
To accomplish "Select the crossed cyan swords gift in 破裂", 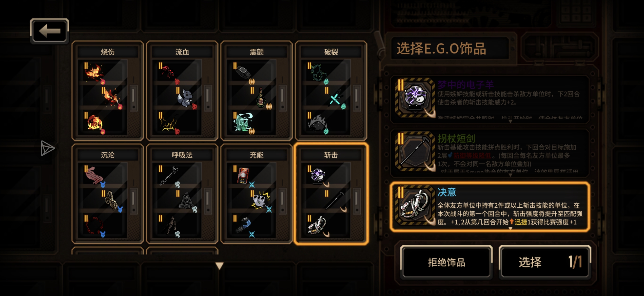I will tap(335, 98).
